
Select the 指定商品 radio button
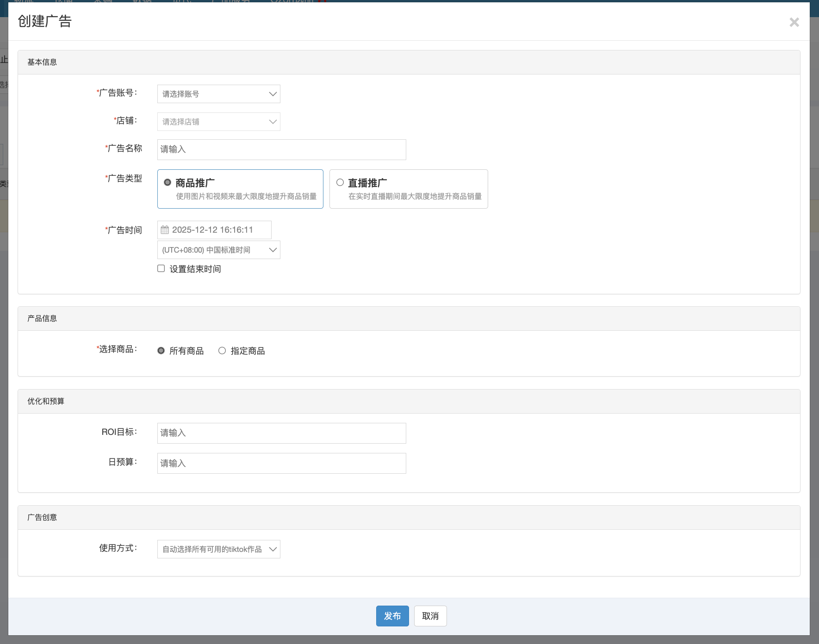[222, 351]
